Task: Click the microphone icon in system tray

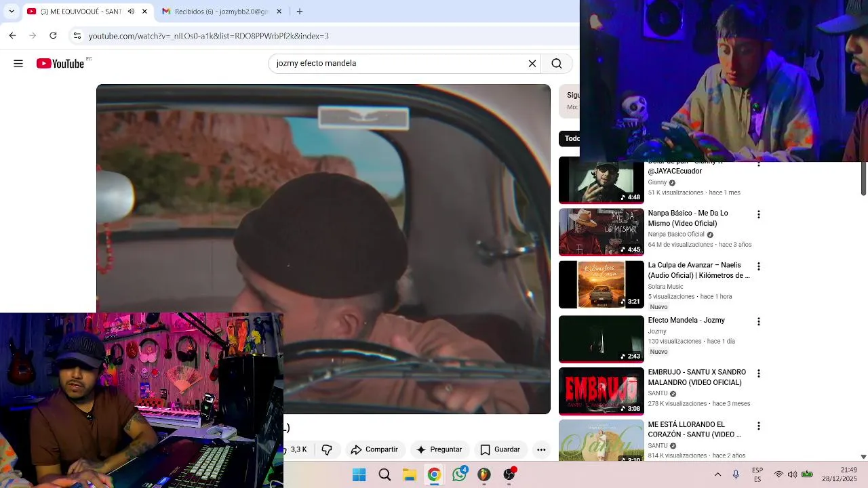Action: [x=736, y=475]
